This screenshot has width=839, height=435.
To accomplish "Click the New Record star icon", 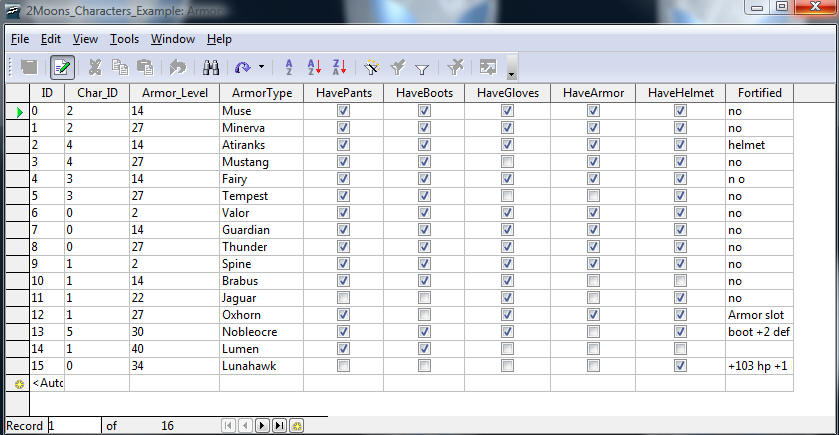I will tap(297, 425).
